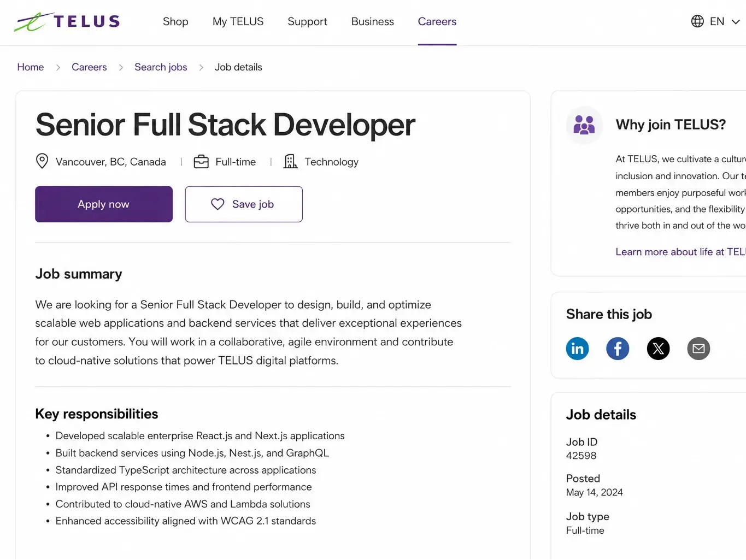The height and width of the screenshot is (560, 746).
Task: Share job on LinkedIn
Action: tap(578, 349)
